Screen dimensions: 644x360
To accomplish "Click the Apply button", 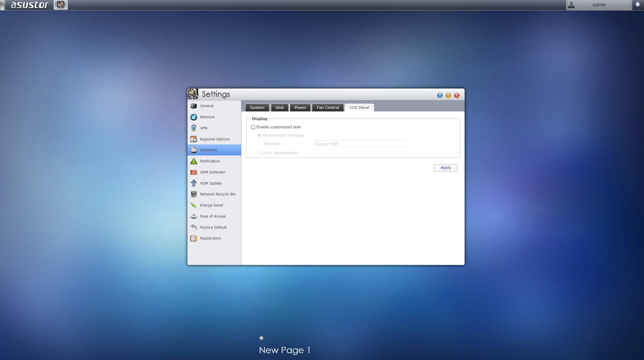I will coord(445,168).
